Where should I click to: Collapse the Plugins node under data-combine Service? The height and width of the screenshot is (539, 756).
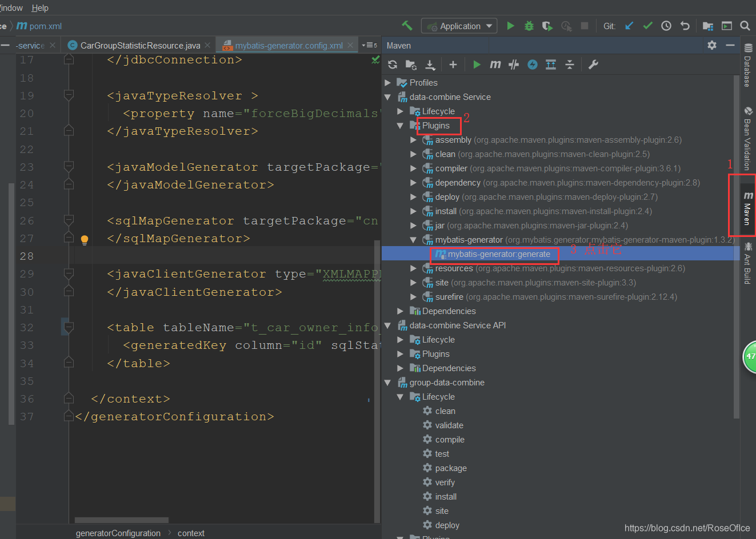(x=400, y=126)
